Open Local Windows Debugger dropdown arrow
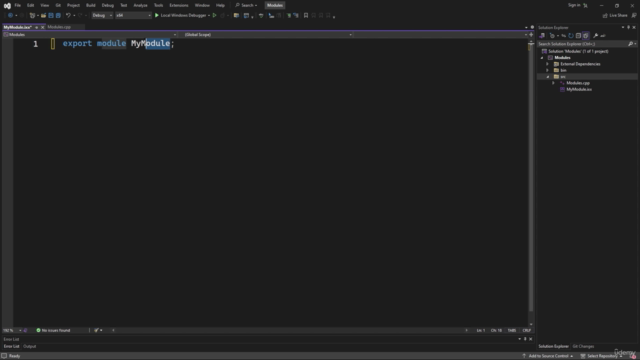 point(209,16)
